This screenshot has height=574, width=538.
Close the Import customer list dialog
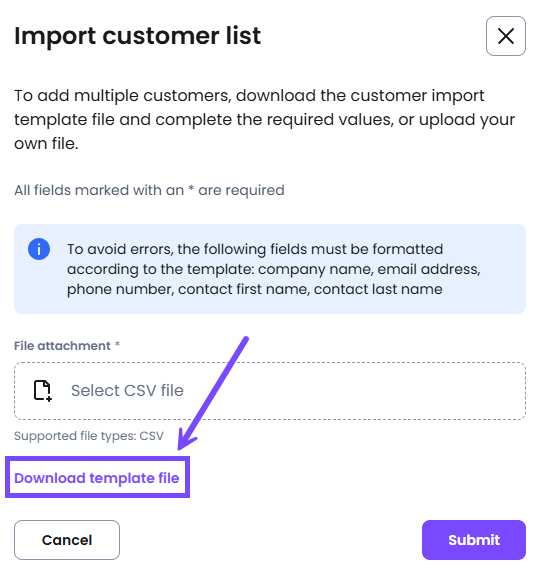coord(505,36)
